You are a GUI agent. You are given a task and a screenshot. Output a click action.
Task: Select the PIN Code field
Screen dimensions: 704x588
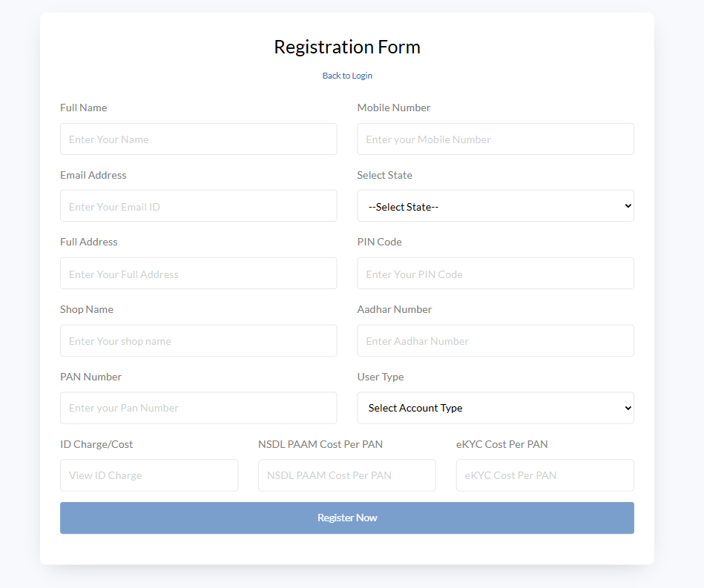(x=495, y=274)
